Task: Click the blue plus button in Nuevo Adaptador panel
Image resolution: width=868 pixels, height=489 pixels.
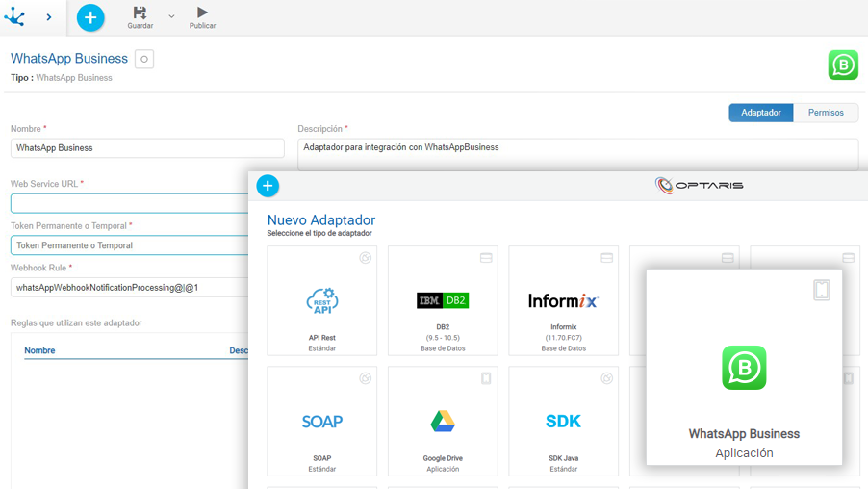Action: coord(268,186)
